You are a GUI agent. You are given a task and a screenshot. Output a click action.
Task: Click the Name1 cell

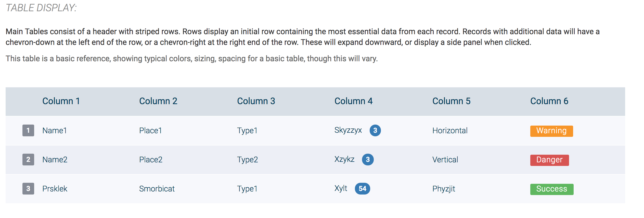tap(55, 130)
